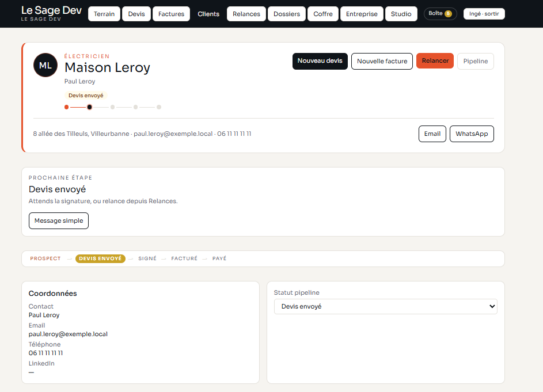543x392 pixels.
Task: Select the SIGNÉ pipeline stage
Action: (147, 258)
